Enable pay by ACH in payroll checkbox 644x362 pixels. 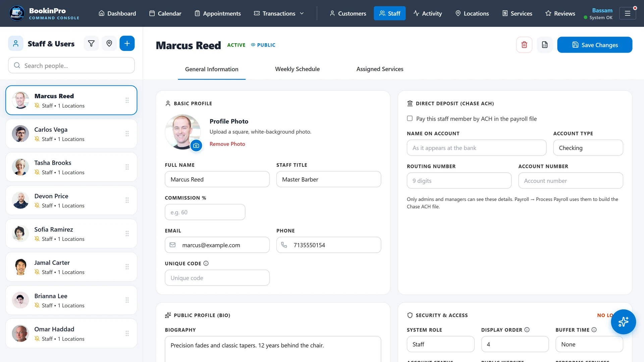(410, 118)
